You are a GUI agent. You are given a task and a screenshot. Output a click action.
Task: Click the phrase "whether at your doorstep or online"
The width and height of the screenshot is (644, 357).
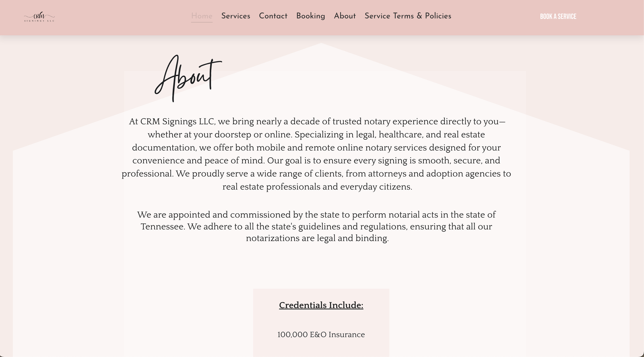[x=219, y=134]
